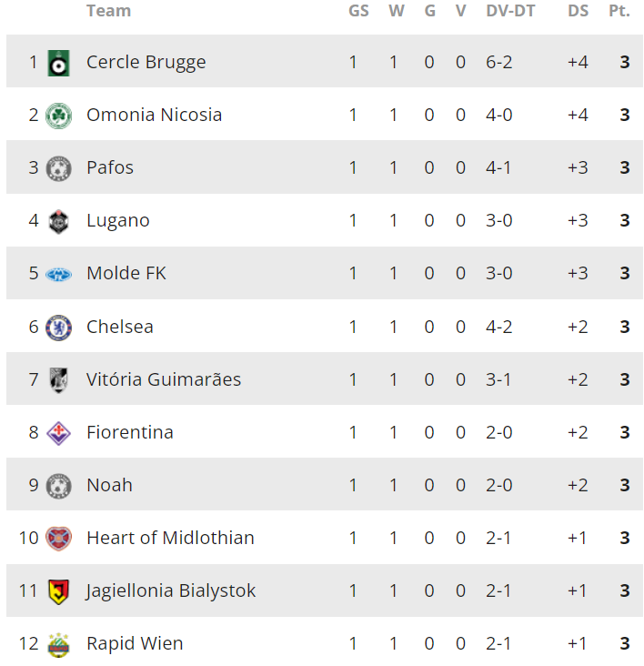Open the Rapid Wien team name
The height and width of the screenshot is (666, 644).
(x=135, y=643)
